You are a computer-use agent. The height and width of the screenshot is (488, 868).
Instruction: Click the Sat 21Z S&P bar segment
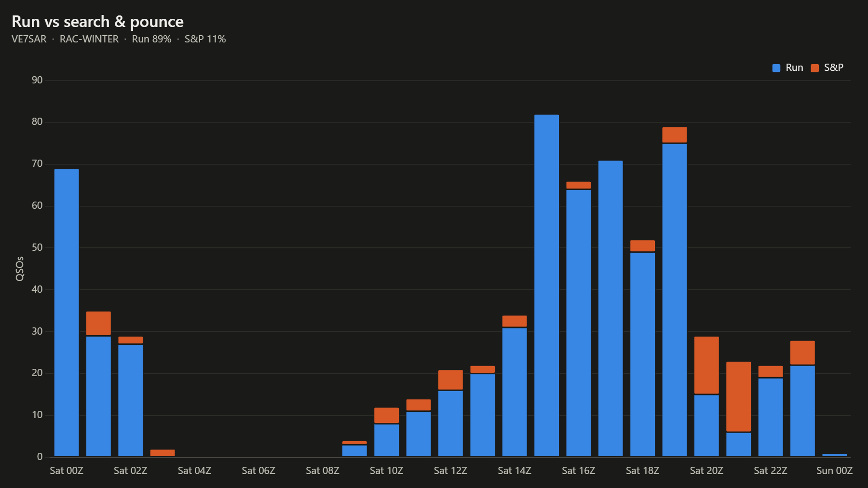click(738, 396)
